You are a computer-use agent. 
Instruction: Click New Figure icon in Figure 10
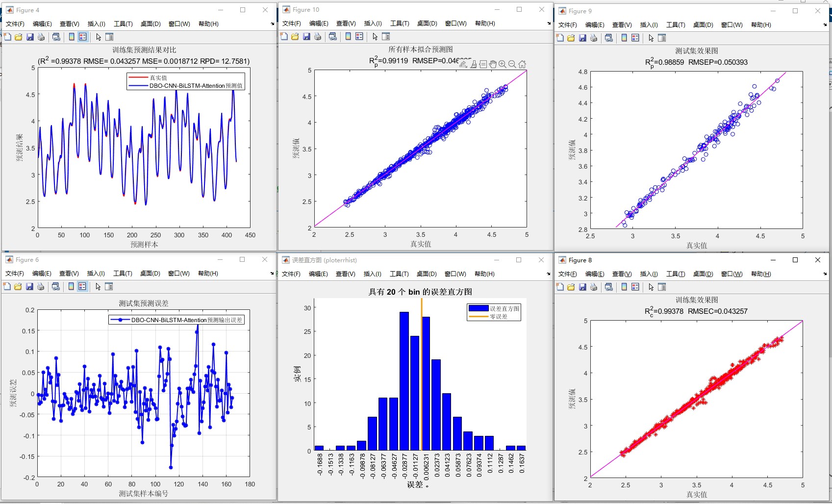point(284,36)
